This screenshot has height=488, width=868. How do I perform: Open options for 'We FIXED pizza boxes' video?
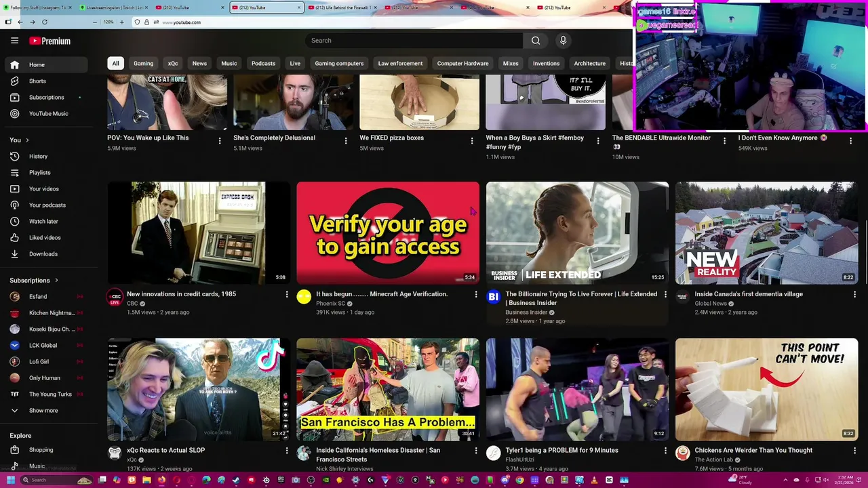472,141
